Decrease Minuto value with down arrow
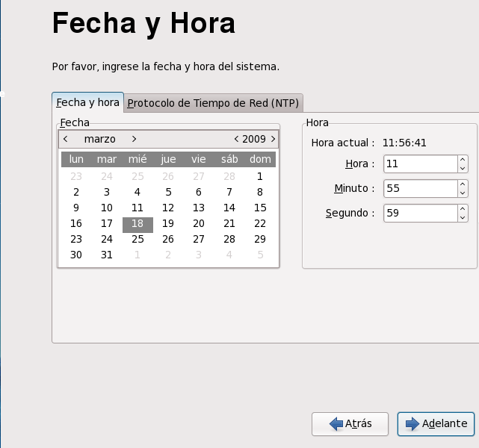 463,193
